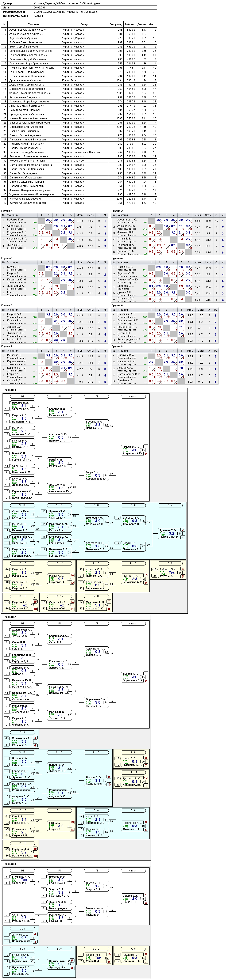Click the 1/4 round label in Финал-1

click(x=59, y=396)
